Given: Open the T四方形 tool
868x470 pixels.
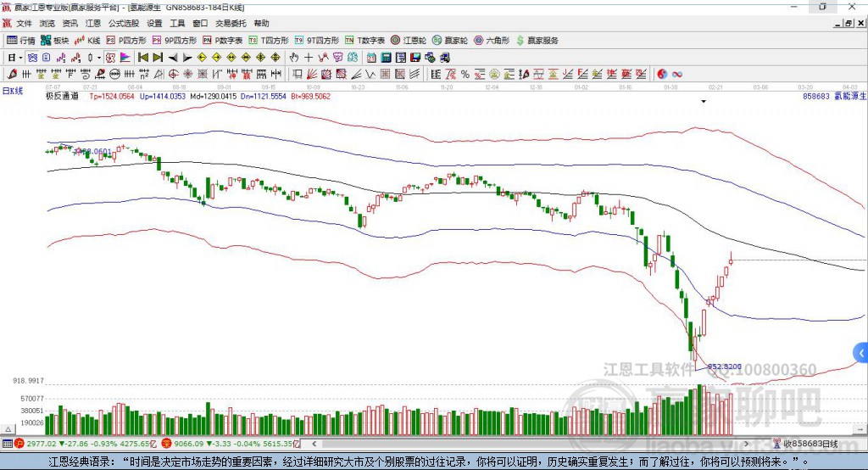Looking at the screenshot, I should [269, 41].
